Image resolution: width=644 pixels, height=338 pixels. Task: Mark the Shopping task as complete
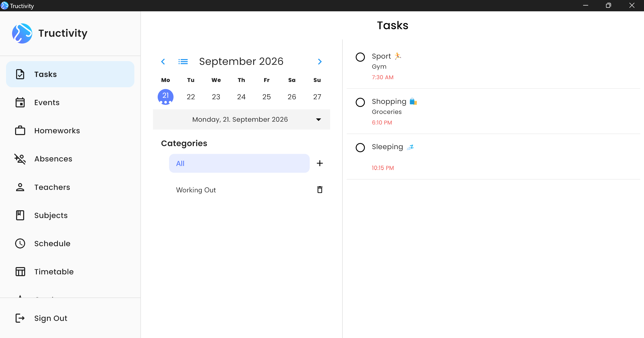360,102
